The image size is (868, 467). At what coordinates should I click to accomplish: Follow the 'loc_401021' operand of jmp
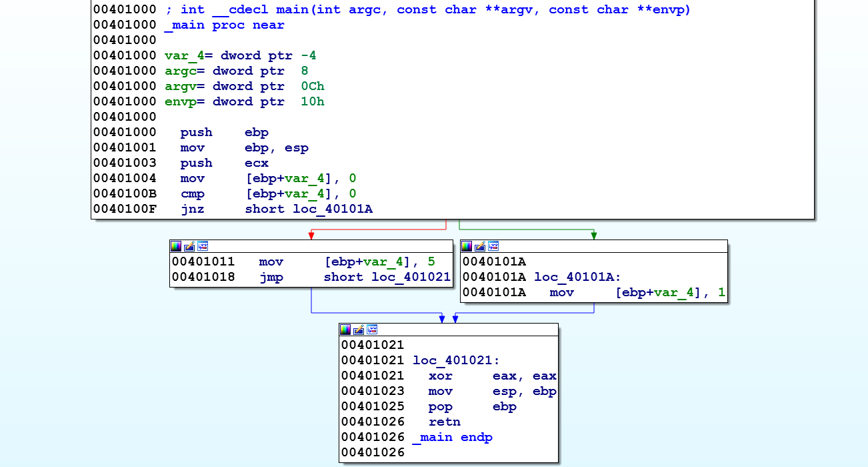[x=411, y=278]
